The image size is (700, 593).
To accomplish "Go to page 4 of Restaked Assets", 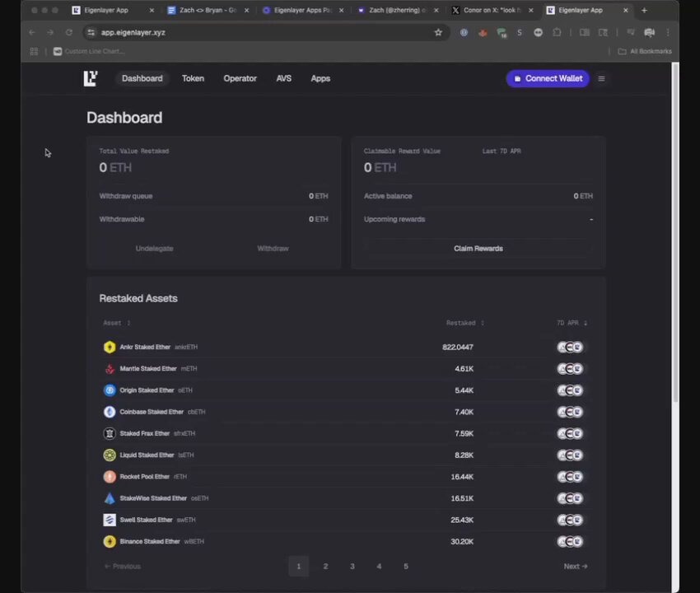I will (379, 566).
